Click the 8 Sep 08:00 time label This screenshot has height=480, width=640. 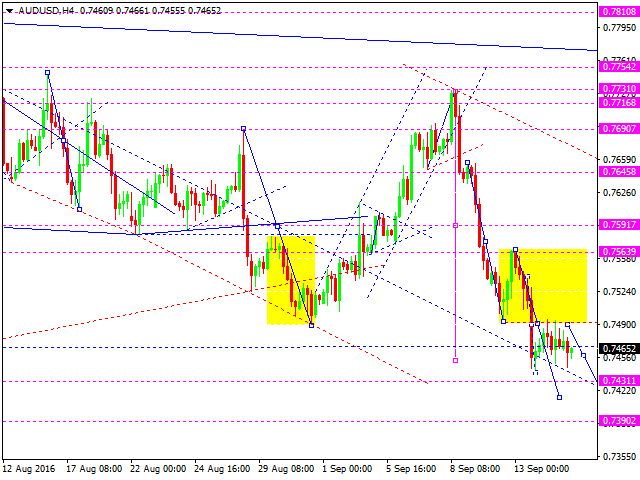tap(475, 469)
